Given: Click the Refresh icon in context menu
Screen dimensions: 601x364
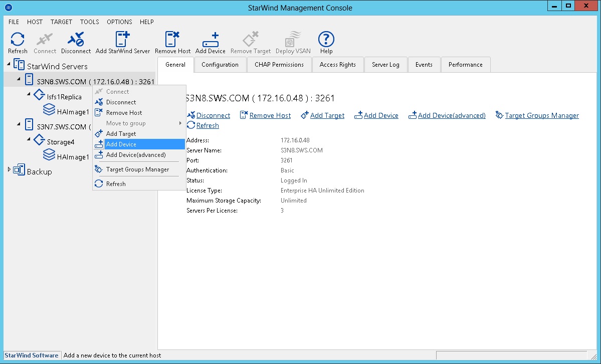Looking at the screenshot, I should [x=99, y=184].
